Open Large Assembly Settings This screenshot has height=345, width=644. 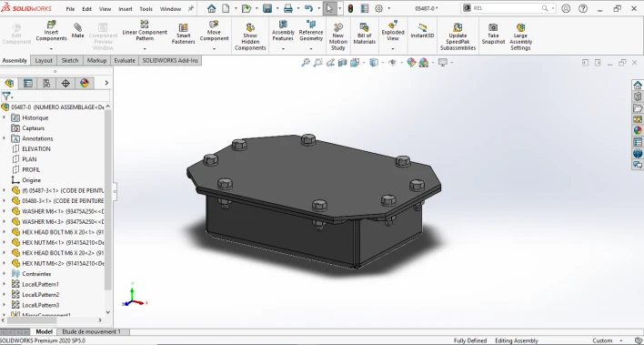(520, 37)
